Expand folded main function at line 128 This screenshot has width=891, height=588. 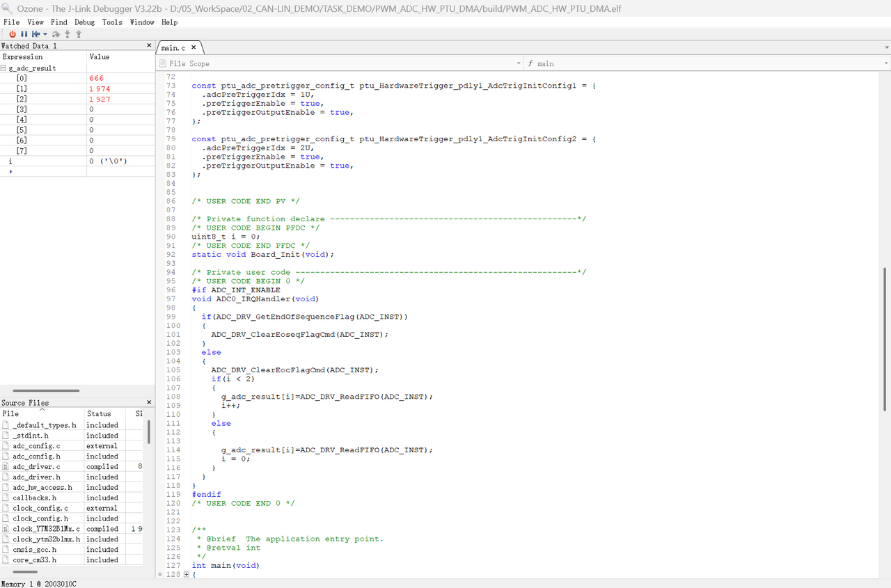point(187,575)
